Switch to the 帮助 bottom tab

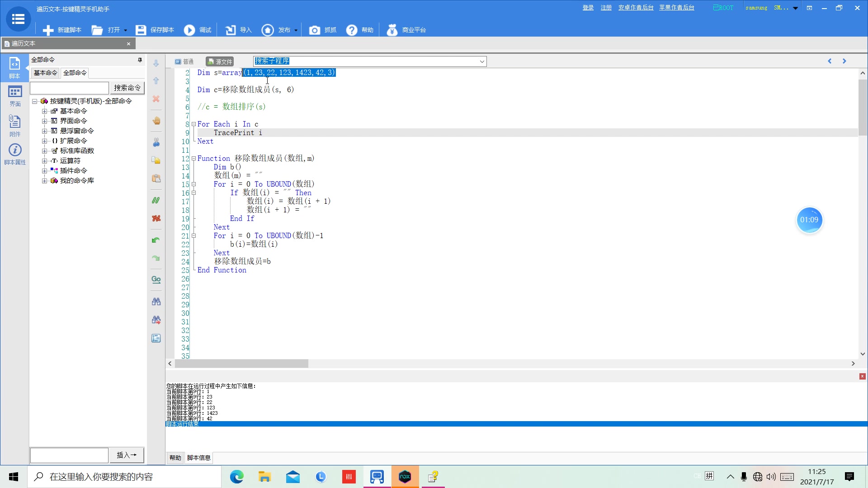tap(175, 458)
